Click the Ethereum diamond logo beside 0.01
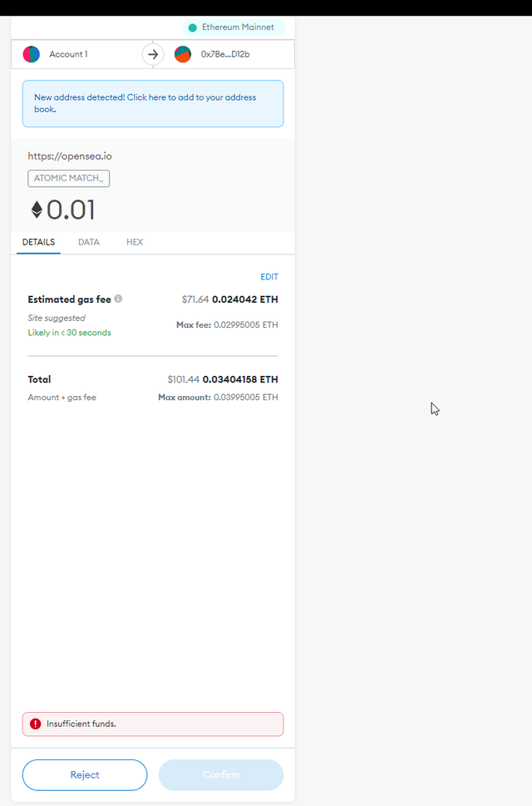 (x=37, y=210)
